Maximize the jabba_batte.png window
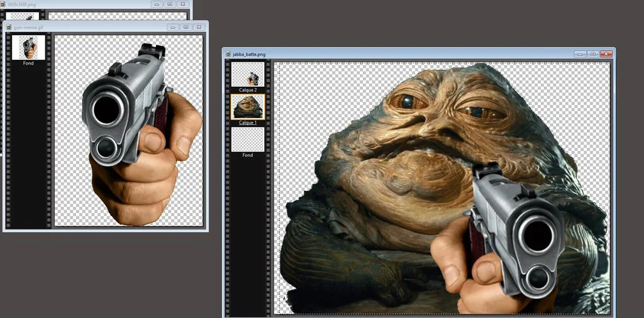644x318 pixels. point(593,54)
